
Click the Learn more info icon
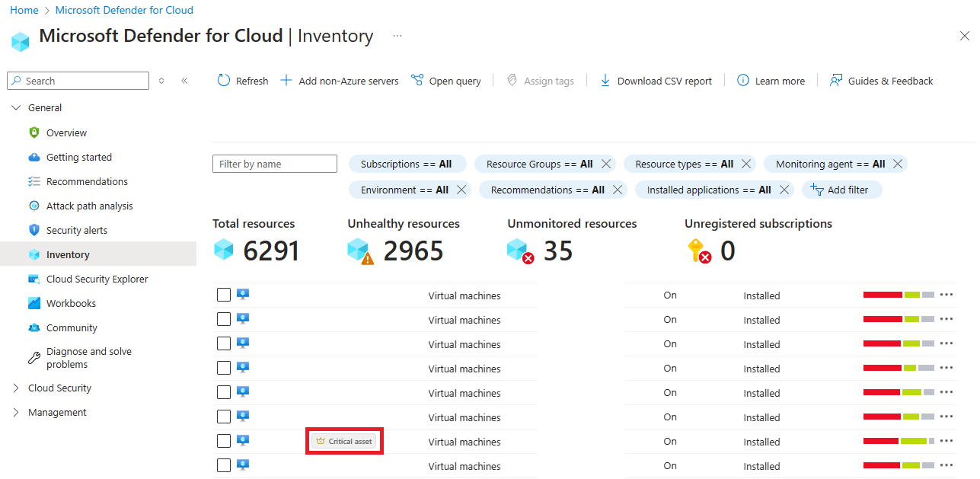[743, 81]
